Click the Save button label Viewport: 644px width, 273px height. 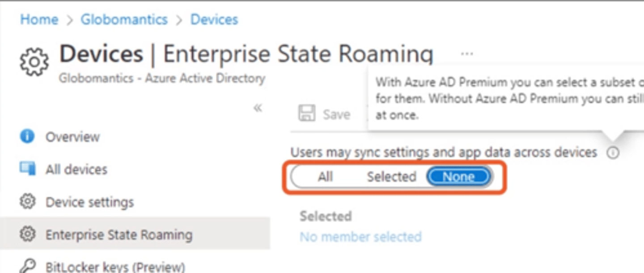[336, 115]
